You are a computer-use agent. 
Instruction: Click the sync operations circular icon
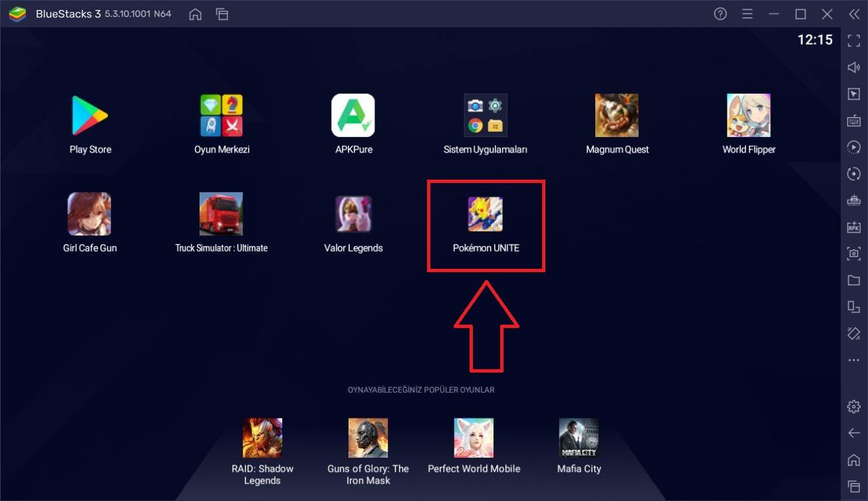[854, 174]
